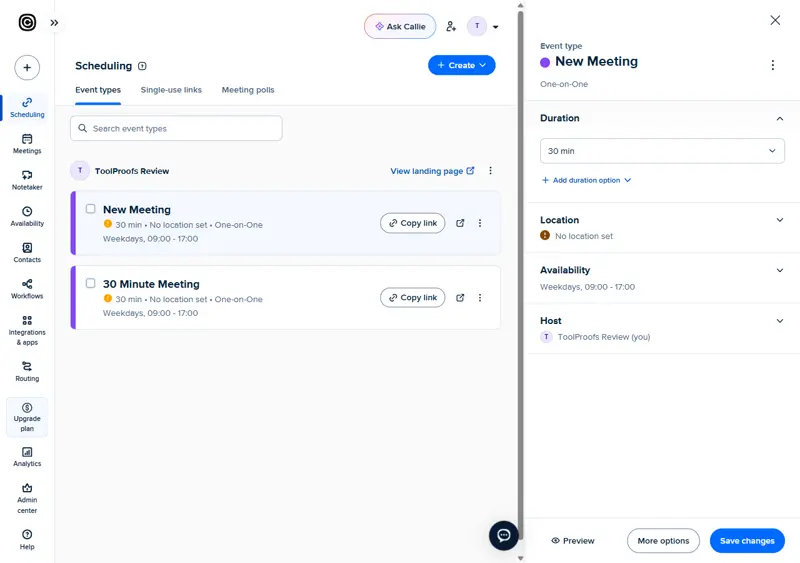The height and width of the screenshot is (563, 800).
Task: Click the Ask Callie button
Action: 400,27
